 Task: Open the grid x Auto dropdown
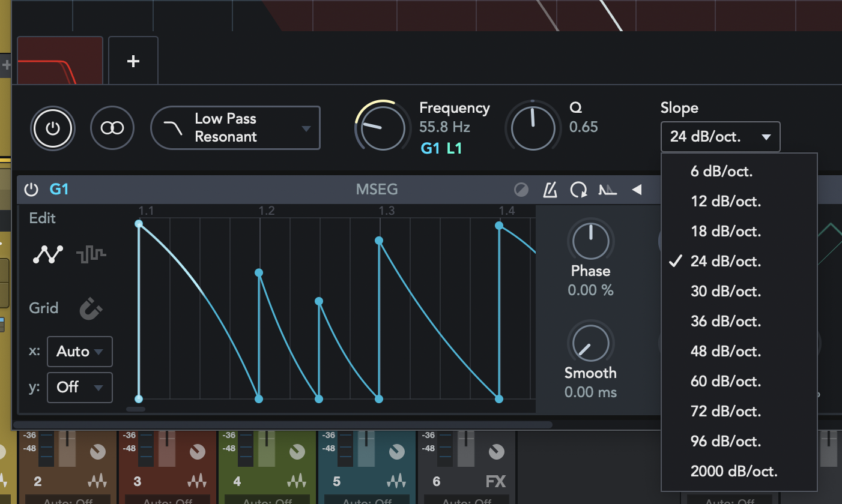tap(80, 352)
